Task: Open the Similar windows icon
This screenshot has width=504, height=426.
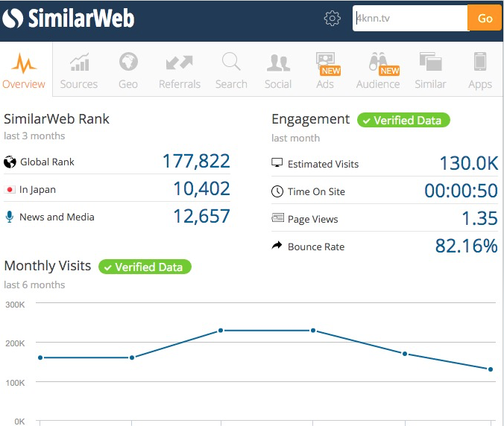Action: coord(430,61)
